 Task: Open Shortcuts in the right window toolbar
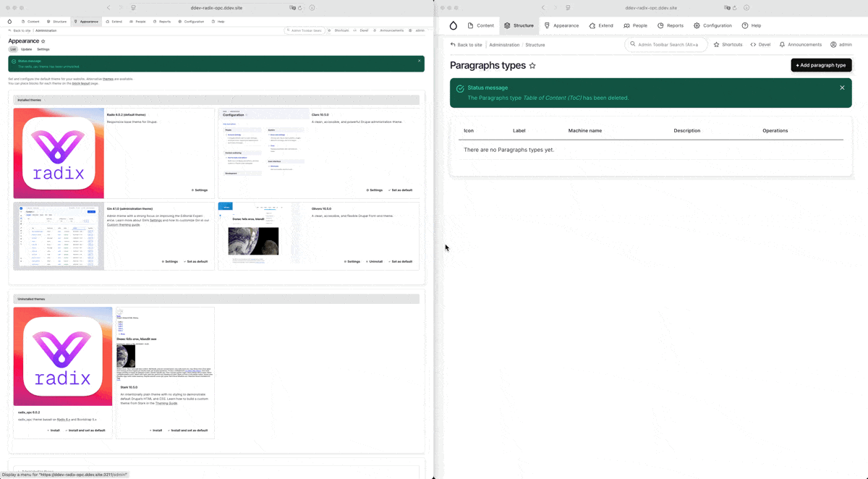(x=728, y=45)
